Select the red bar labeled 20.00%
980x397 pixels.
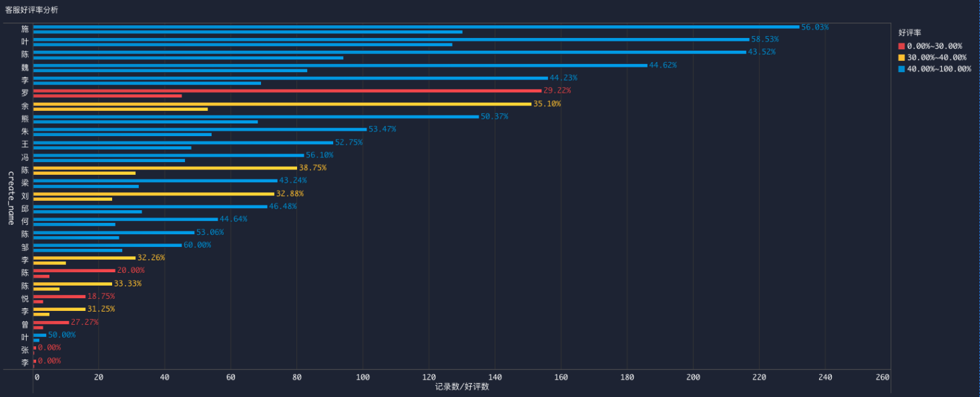click(74, 270)
